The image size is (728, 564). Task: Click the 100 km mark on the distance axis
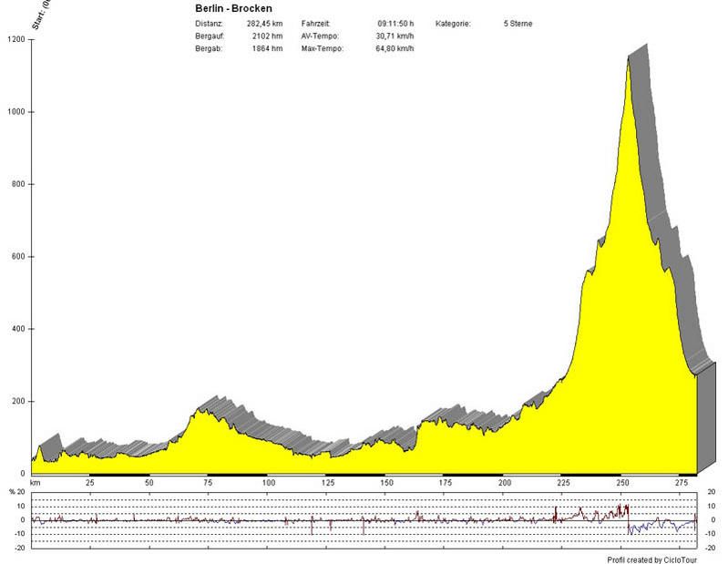click(x=268, y=483)
